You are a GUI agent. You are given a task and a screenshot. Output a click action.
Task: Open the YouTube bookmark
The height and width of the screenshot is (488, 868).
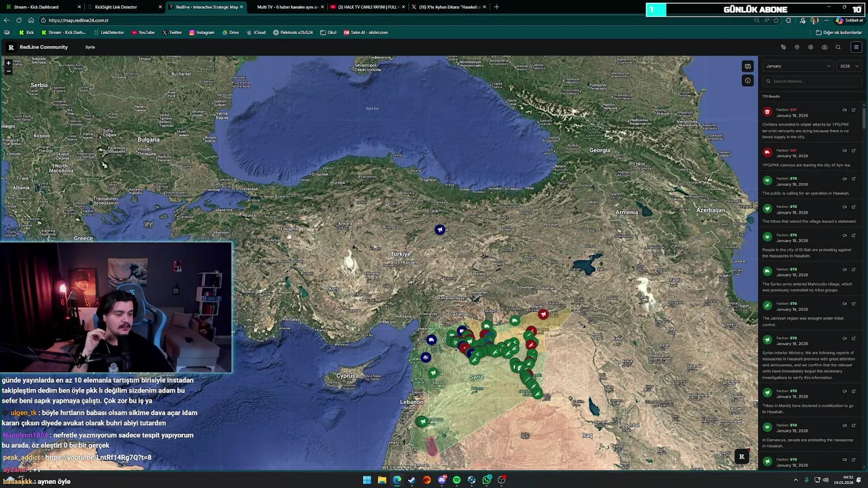click(x=143, y=33)
